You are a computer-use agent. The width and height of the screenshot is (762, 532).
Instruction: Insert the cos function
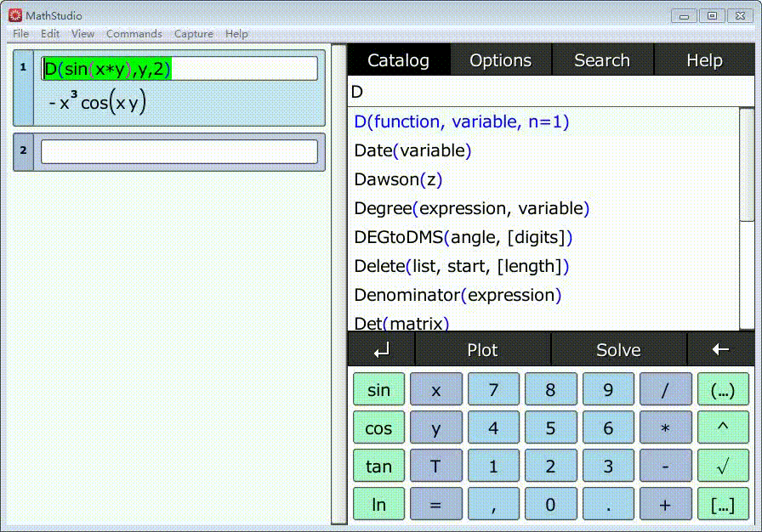378,427
